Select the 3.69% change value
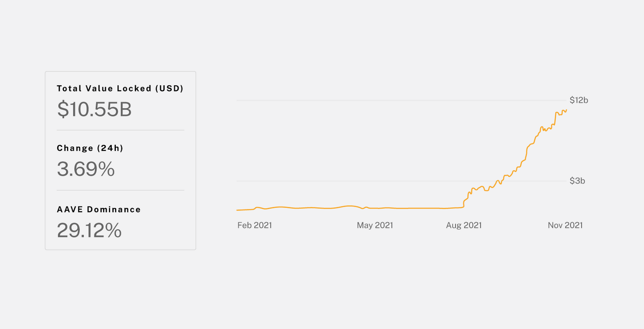 86,169
